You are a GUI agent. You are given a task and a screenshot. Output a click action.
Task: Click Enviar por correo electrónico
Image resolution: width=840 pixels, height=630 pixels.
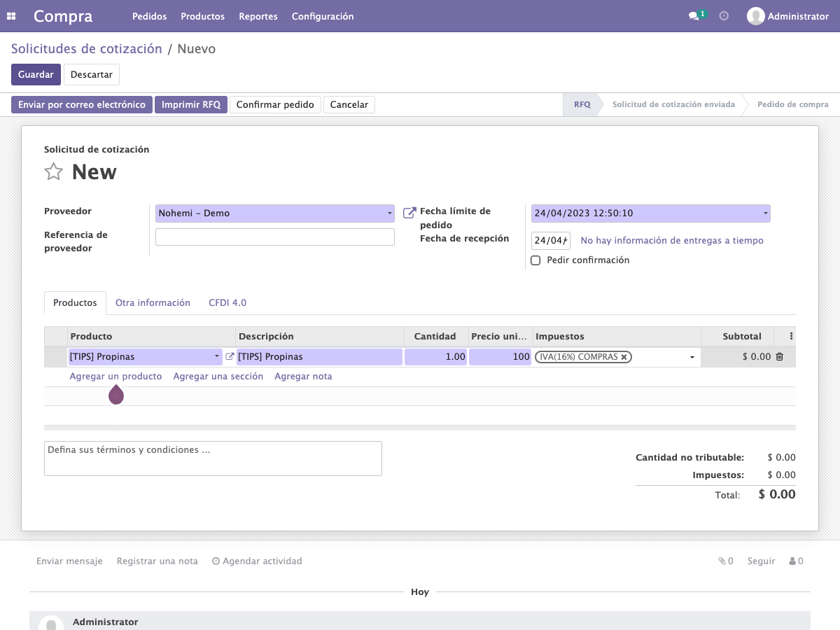pyautogui.click(x=82, y=105)
